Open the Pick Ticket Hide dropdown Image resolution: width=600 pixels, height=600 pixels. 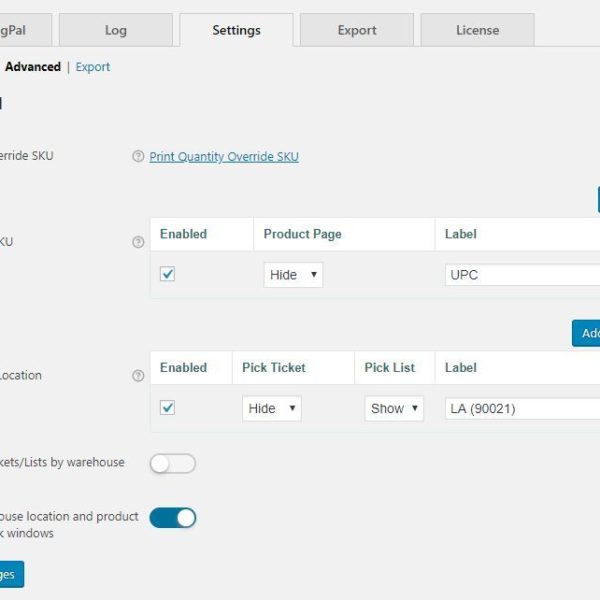click(271, 408)
